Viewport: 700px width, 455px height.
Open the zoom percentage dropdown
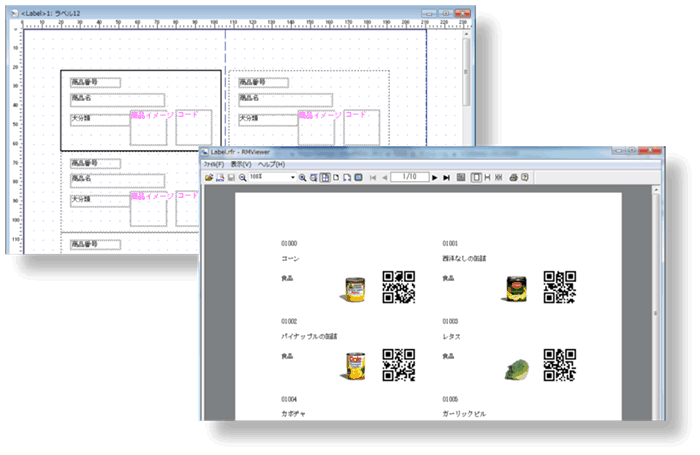[292, 177]
